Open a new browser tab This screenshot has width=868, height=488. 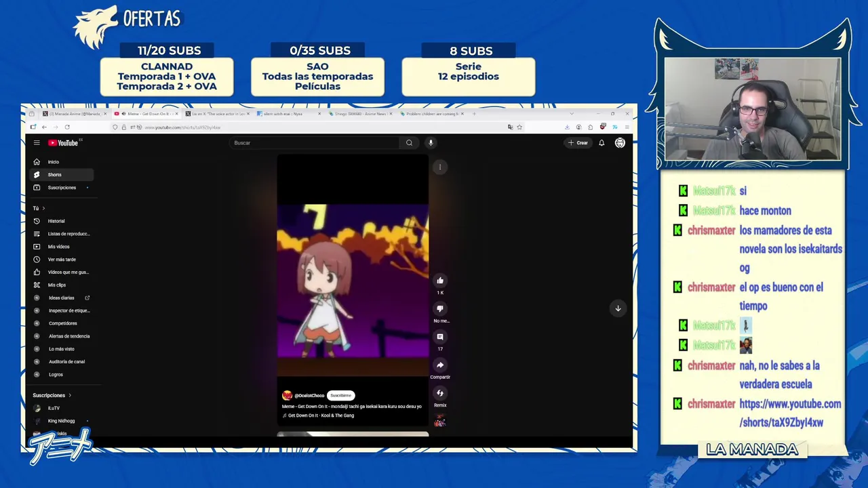(474, 114)
